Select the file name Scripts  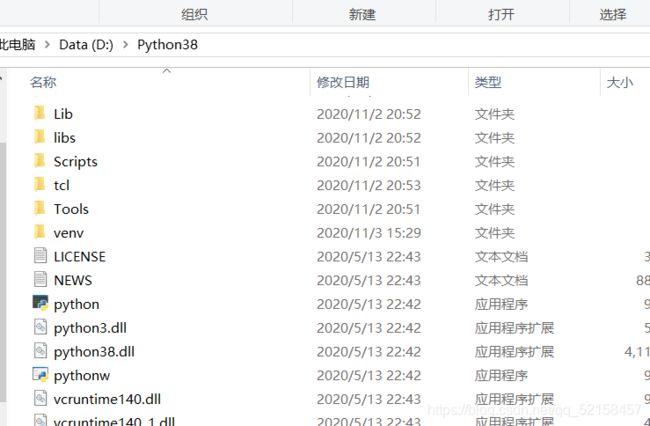[x=75, y=161]
